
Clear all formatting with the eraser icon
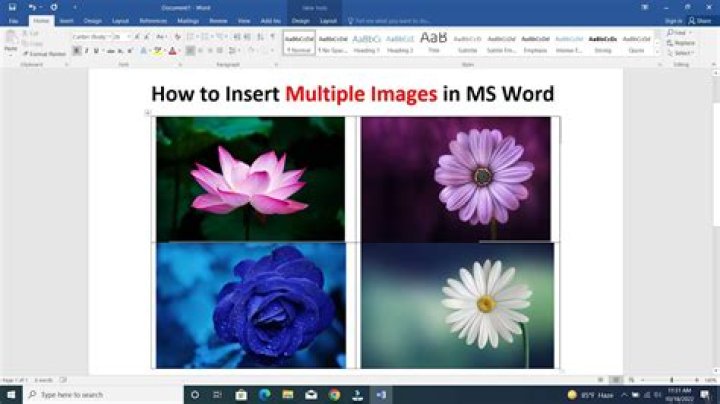[177, 37]
